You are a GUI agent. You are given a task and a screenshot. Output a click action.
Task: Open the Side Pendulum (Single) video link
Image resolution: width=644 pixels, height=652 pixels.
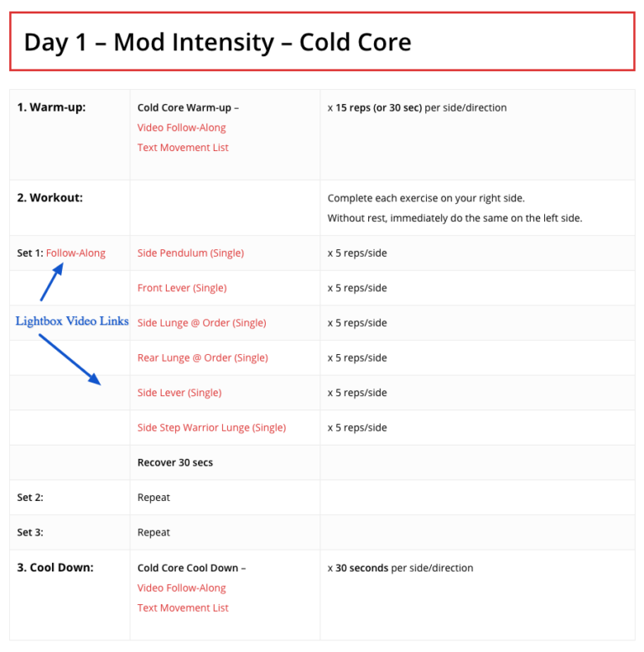pos(190,253)
